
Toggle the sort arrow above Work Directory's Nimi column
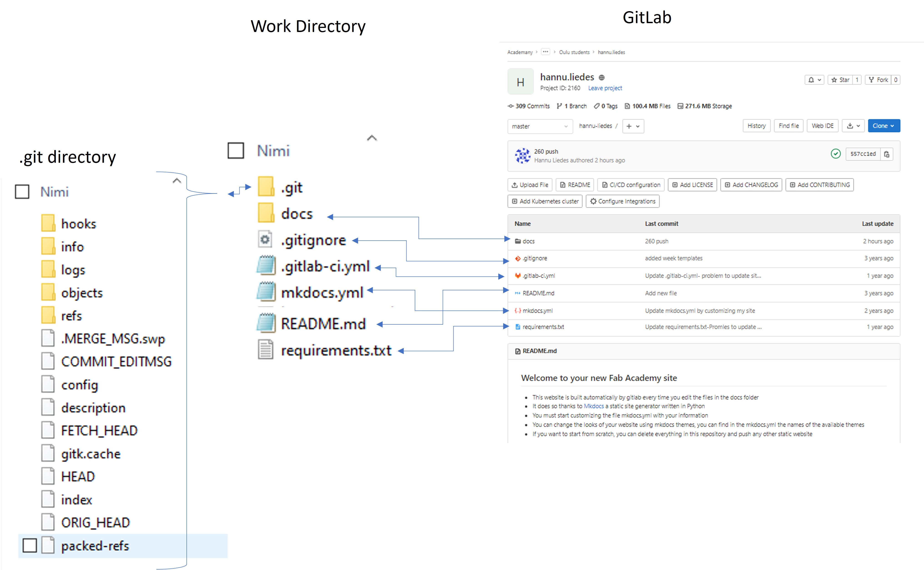coord(372,138)
